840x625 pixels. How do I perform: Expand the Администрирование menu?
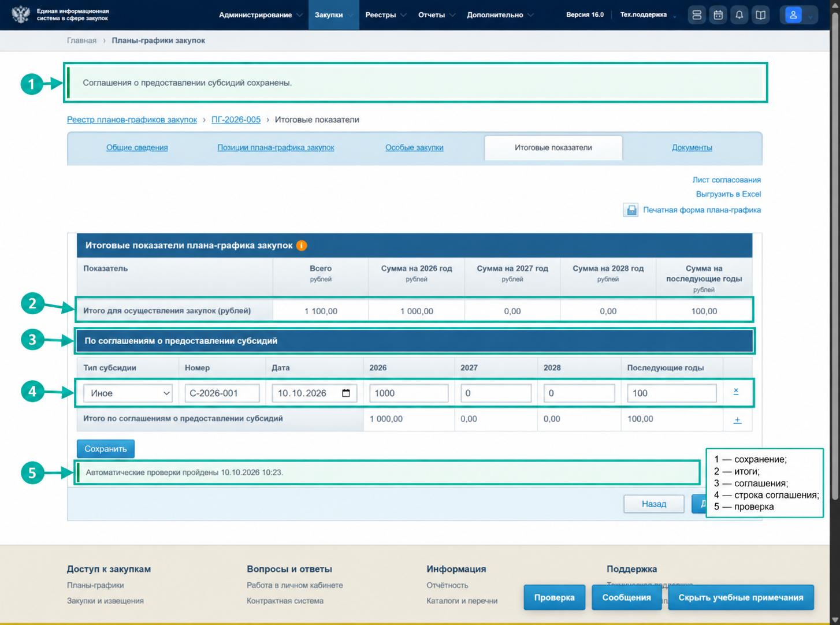(260, 15)
